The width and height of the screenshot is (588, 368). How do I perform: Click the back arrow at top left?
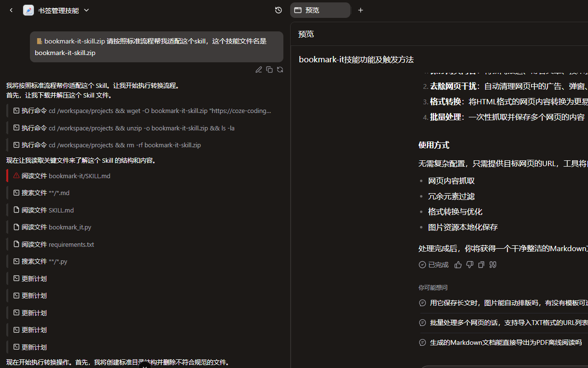click(11, 10)
